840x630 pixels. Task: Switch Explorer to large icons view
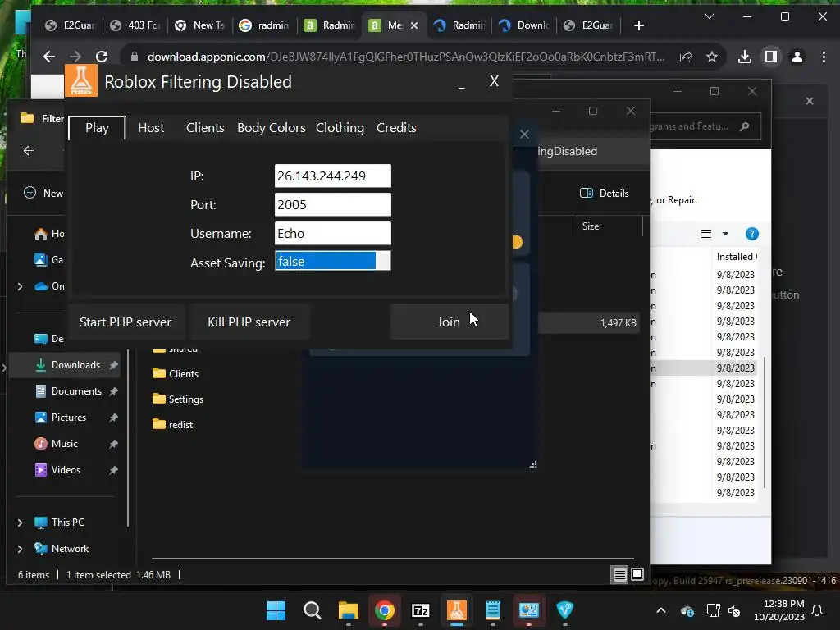click(637, 575)
